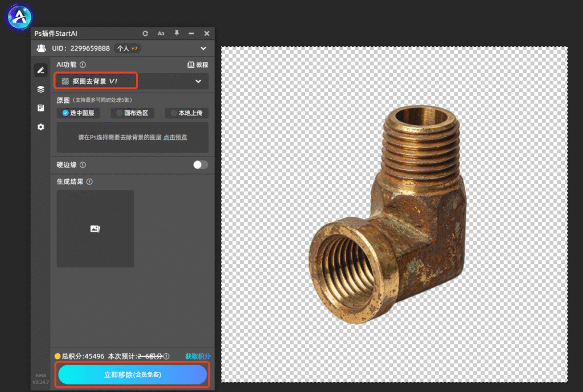The image size is (583, 392).
Task: Click the UID: 2299659888 text
Action: (x=81, y=48)
